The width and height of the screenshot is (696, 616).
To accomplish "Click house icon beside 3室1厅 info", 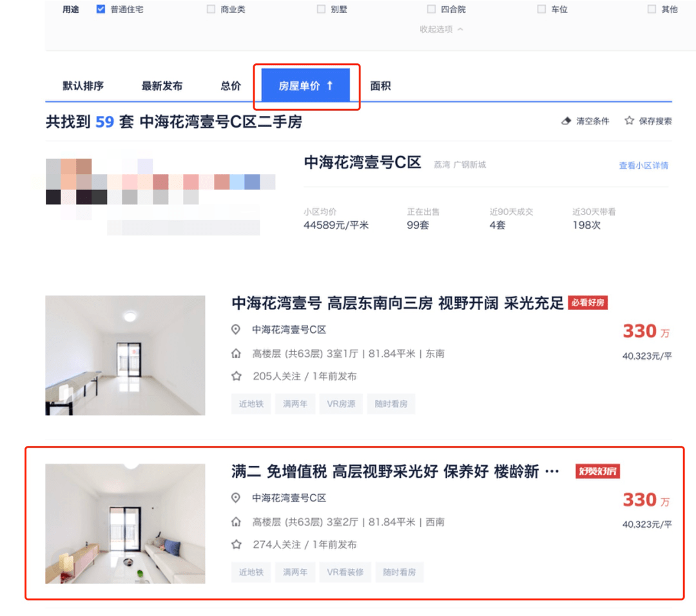I will pyautogui.click(x=236, y=354).
